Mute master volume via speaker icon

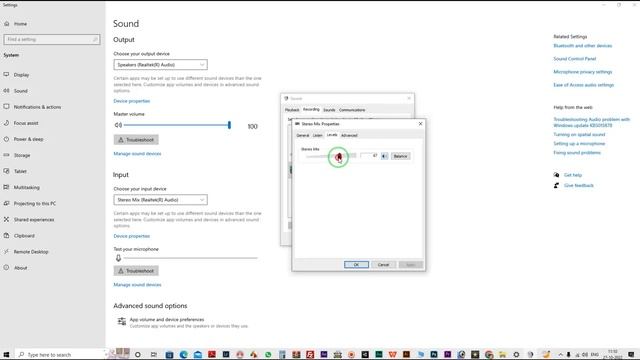(x=118, y=125)
